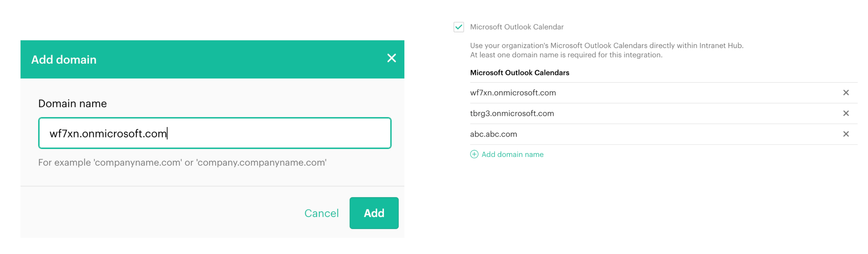This screenshot has width=868, height=254.
Task: Click the Intranet Hub integration description text
Action: point(606,50)
